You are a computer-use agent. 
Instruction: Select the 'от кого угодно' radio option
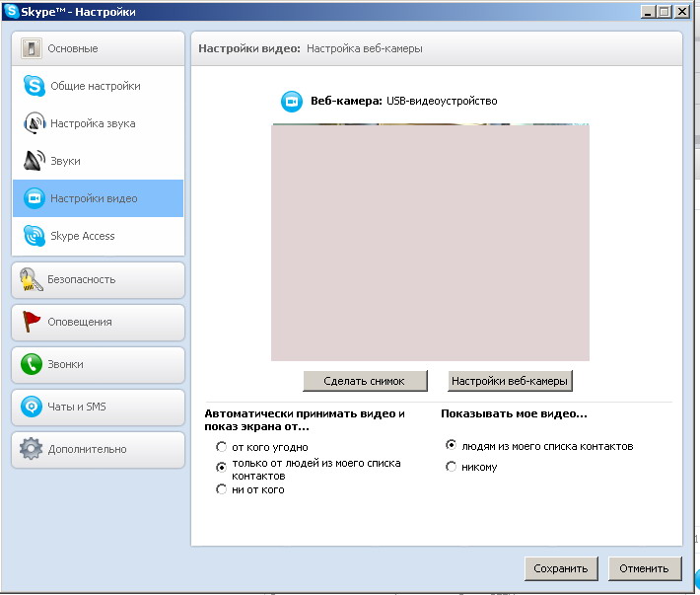pyautogui.click(x=222, y=447)
